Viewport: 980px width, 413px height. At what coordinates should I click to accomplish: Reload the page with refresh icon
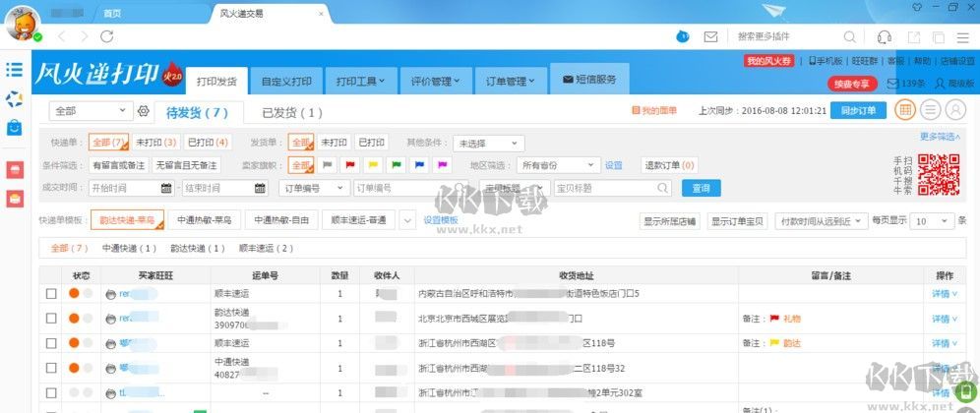pyautogui.click(x=107, y=36)
